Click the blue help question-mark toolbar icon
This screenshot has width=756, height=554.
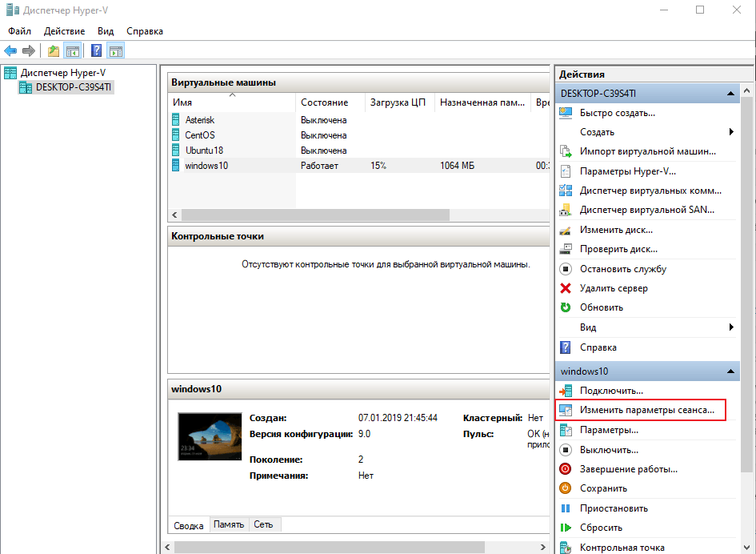(96, 51)
